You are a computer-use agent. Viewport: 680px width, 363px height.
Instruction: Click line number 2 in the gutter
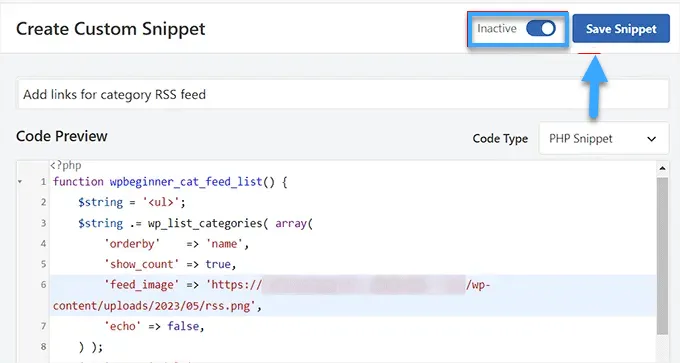coord(43,202)
